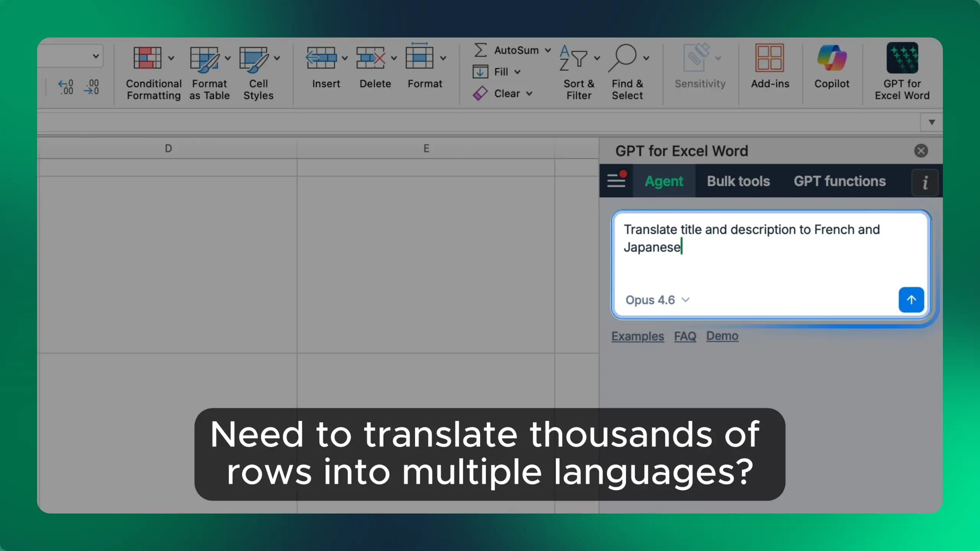
Task: Click the Insert cells icon
Action: (x=321, y=58)
